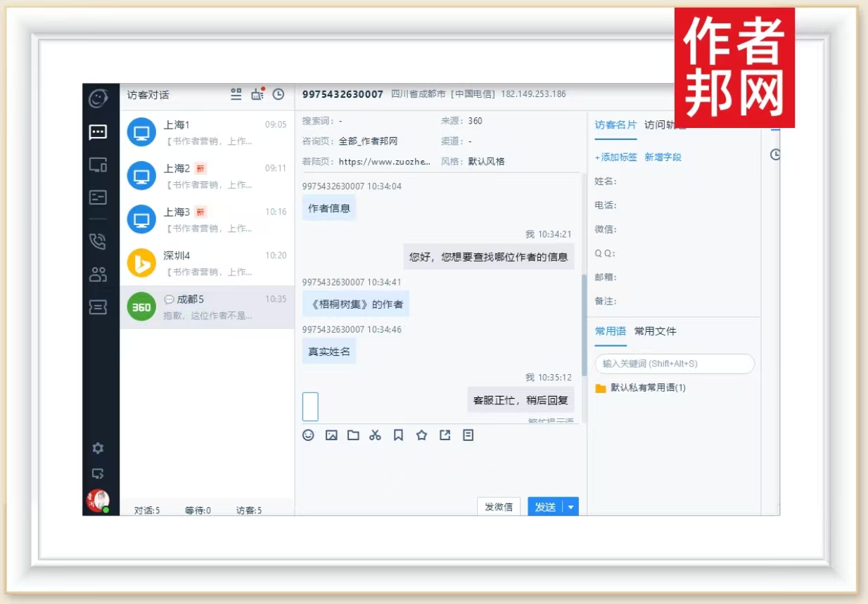This screenshot has height=604, width=868.
Task: Click the 发微信 button
Action: click(498, 507)
